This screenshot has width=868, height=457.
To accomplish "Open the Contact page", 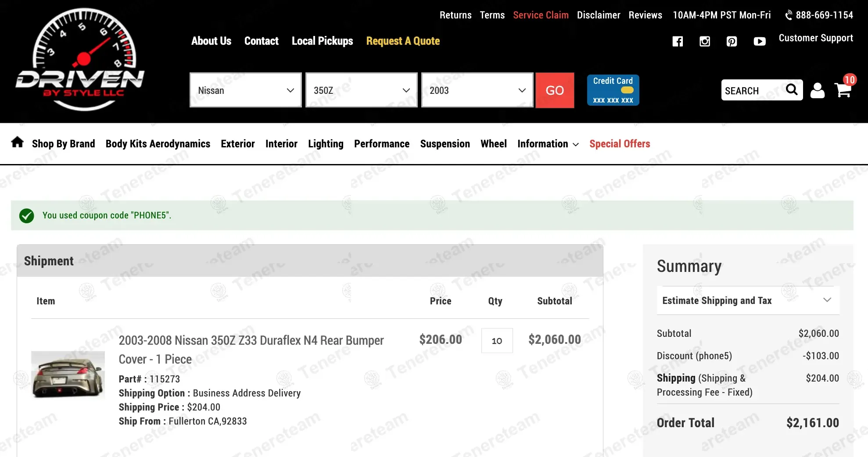I will pos(262,41).
